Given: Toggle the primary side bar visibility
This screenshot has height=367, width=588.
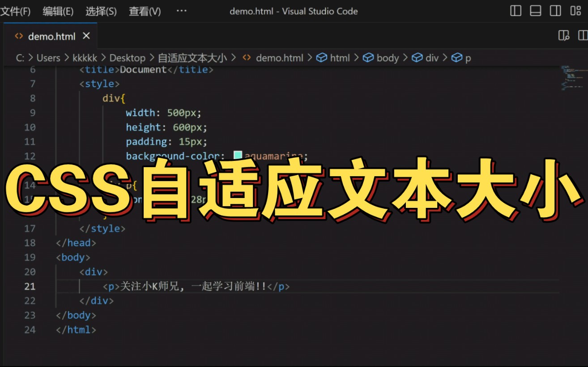Looking at the screenshot, I should pos(516,11).
